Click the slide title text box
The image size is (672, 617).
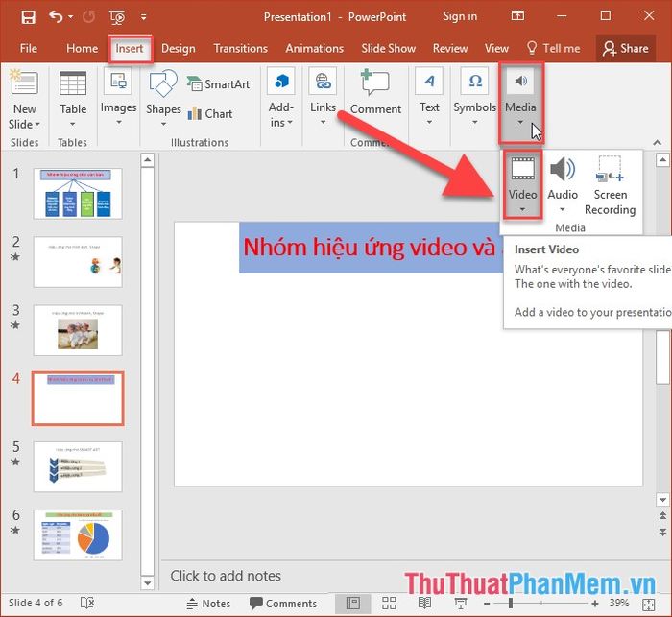click(372, 248)
